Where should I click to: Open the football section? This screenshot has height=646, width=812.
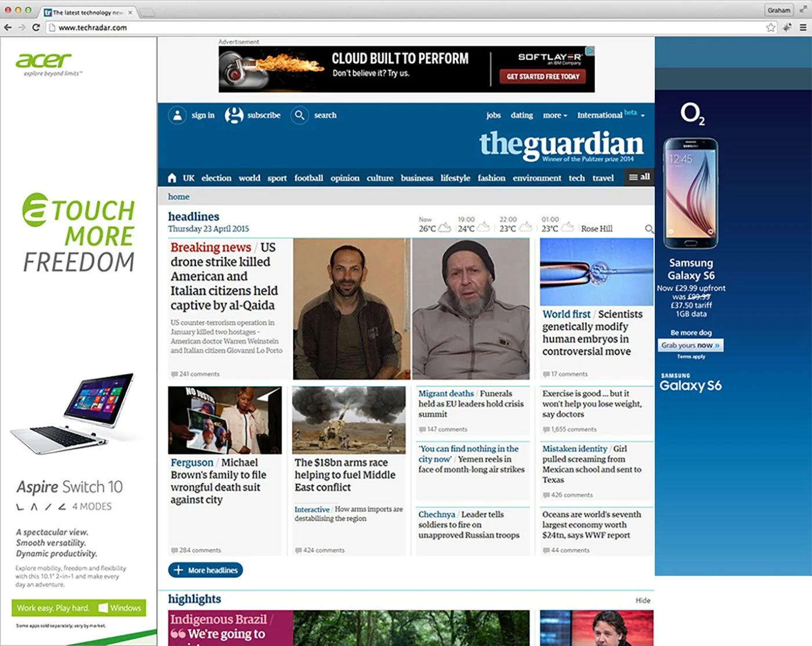[x=309, y=178]
